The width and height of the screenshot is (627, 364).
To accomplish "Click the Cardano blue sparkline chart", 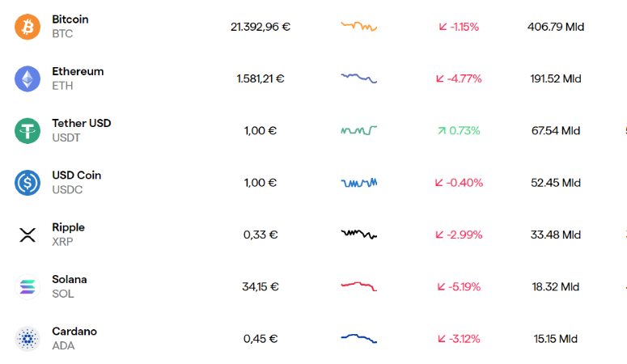I will click(358, 338).
